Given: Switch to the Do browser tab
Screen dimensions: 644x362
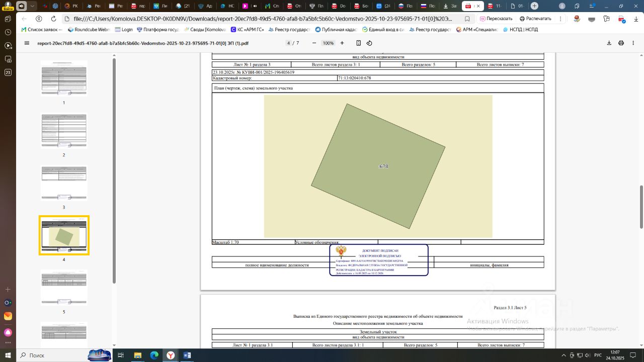Looking at the screenshot, I should [339, 6].
